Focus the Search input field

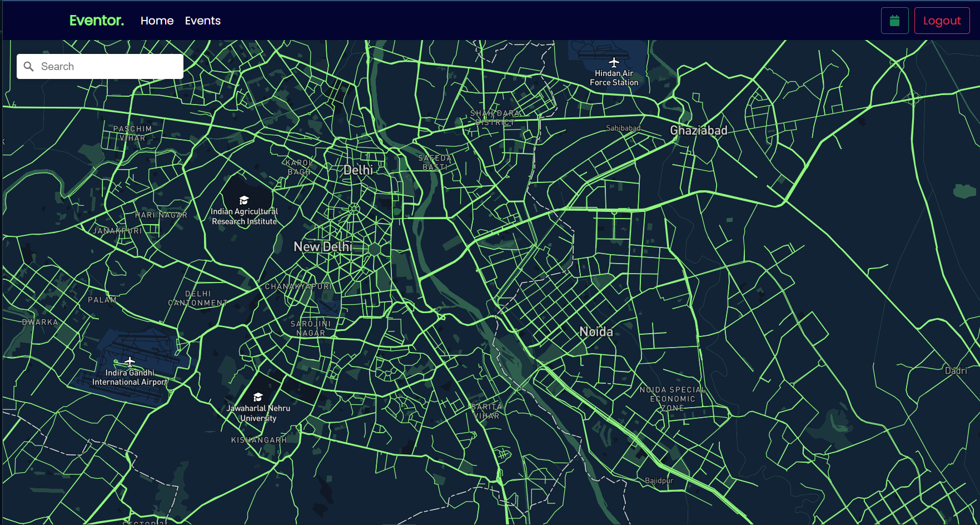pos(100,66)
